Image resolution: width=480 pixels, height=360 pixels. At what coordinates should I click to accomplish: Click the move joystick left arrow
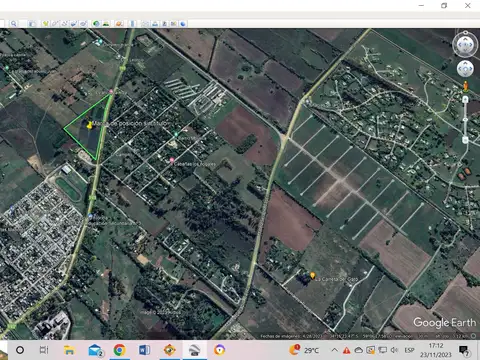[x=460, y=69]
